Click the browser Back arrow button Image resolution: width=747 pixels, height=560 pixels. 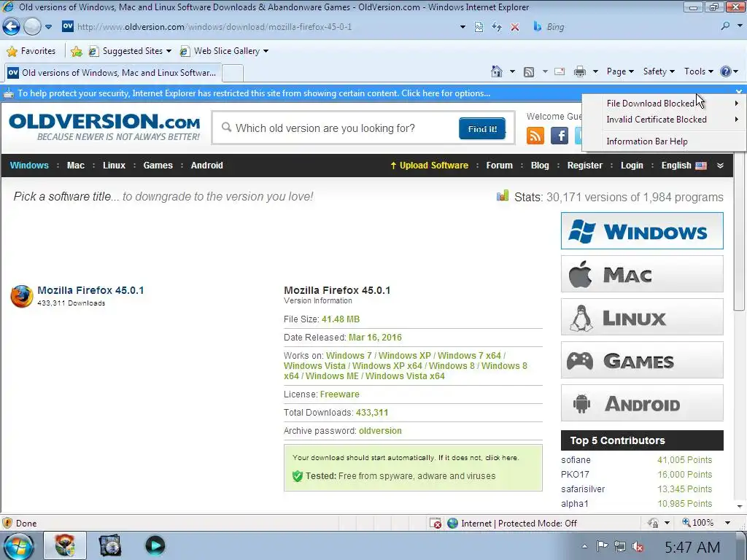(12, 27)
